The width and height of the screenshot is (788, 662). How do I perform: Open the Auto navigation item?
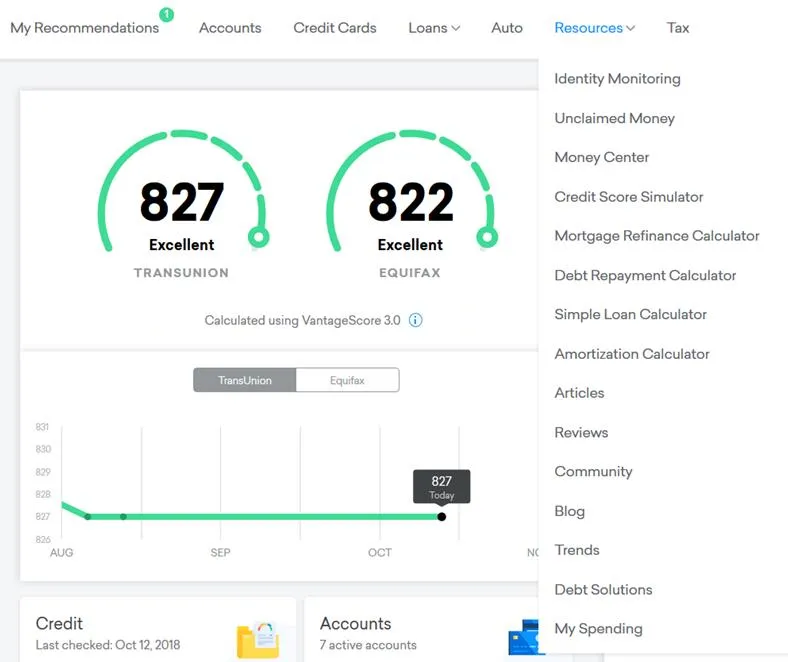point(507,28)
